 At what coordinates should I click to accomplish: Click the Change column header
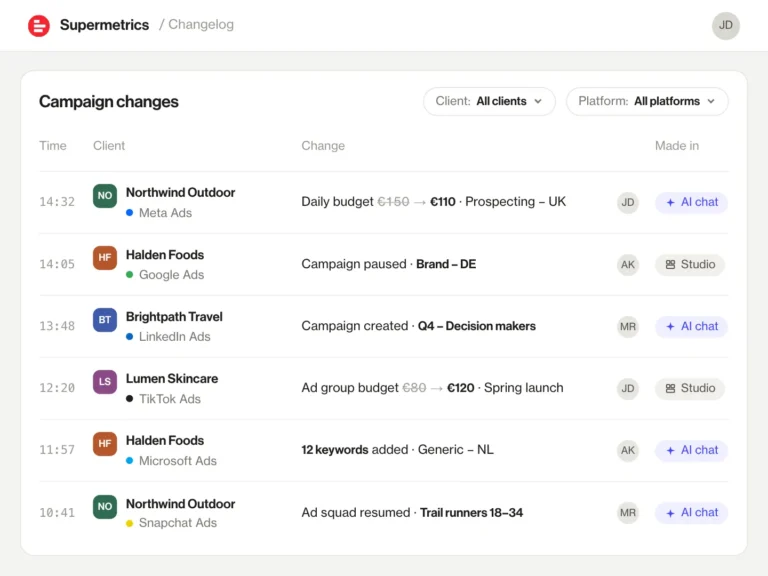coord(323,145)
